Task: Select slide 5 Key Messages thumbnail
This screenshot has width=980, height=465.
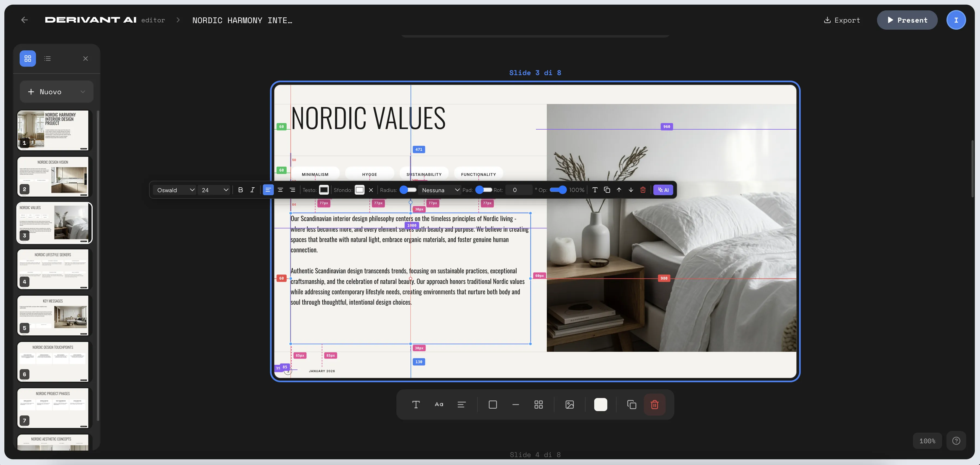Action: point(53,316)
